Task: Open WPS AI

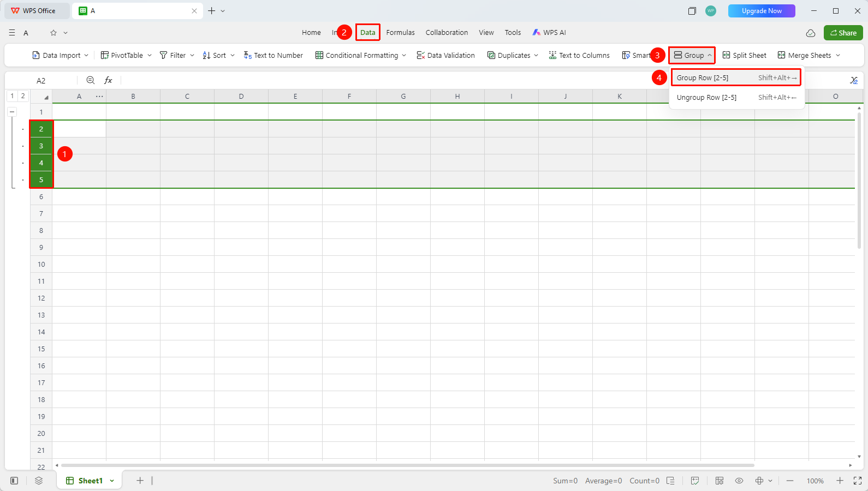Action: (549, 33)
